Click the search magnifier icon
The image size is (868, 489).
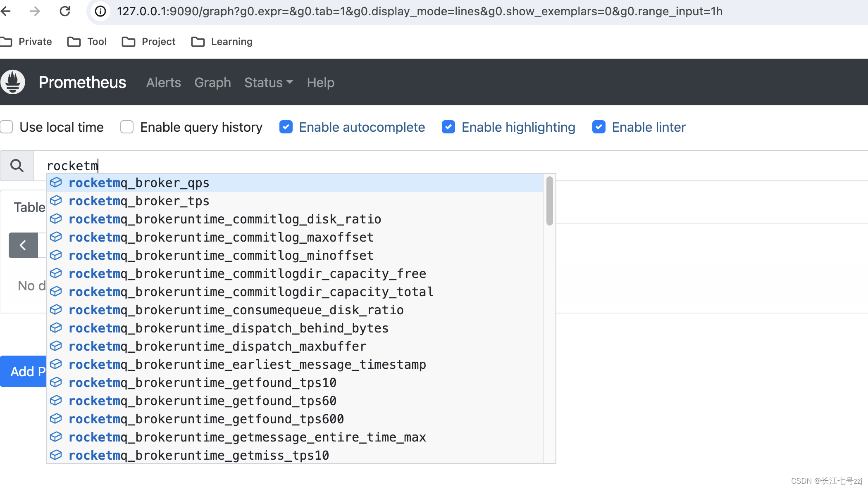click(17, 165)
